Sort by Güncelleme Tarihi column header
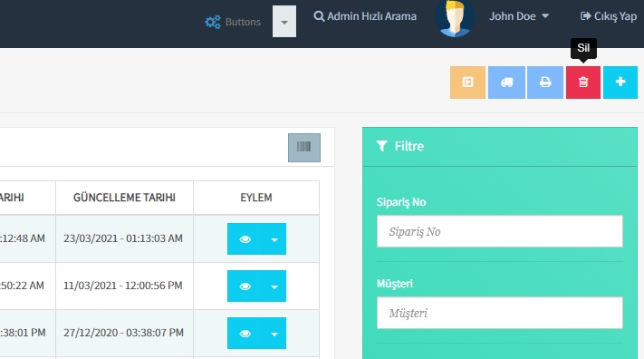The height and width of the screenshot is (359, 644). point(124,198)
